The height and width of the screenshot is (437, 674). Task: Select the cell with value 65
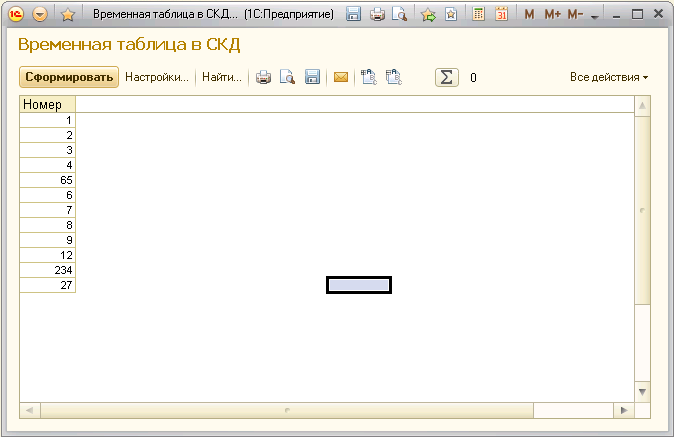[x=48, y=180]
